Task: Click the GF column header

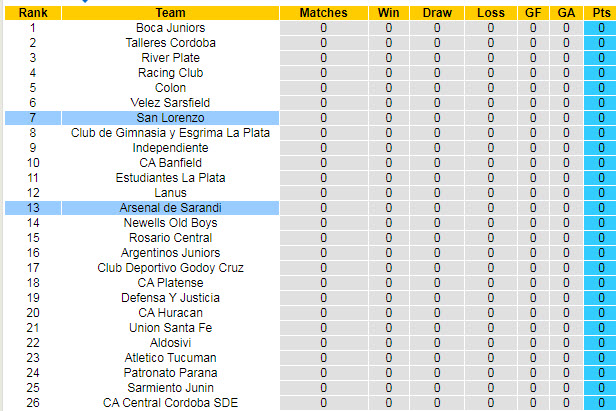Action: (533, 12)
